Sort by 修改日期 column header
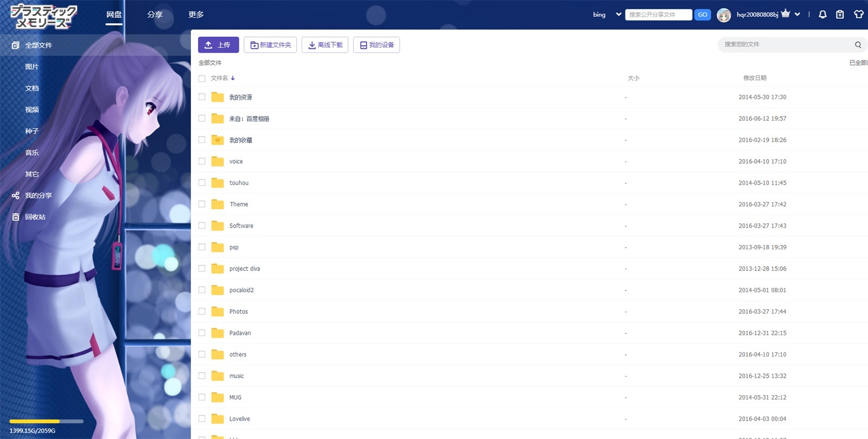 click(755, 78)
